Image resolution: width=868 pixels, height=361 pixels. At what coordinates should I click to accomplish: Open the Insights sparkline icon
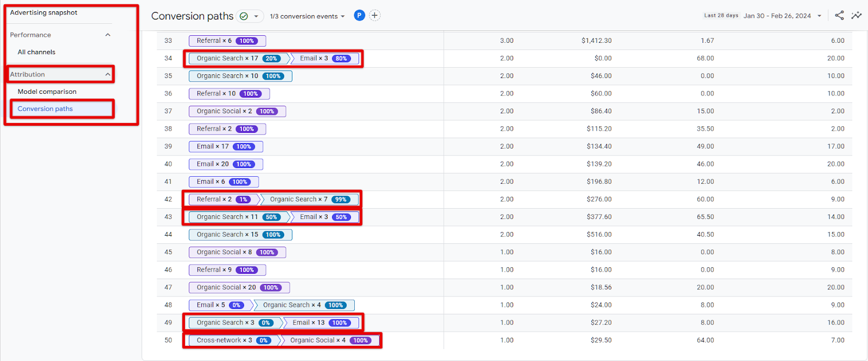tap(857, 15)
